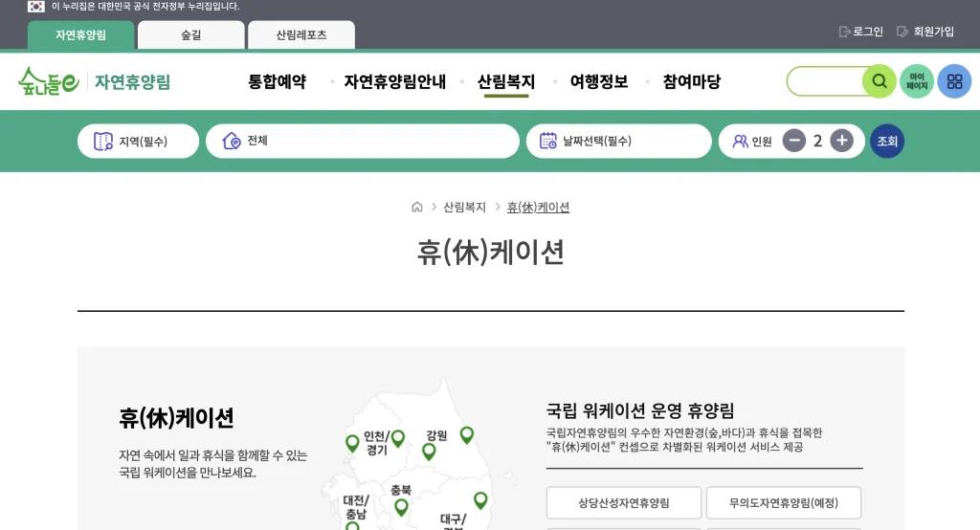
Task: Switch to 숲길 top tab
Action: click(x=191, y=35)
